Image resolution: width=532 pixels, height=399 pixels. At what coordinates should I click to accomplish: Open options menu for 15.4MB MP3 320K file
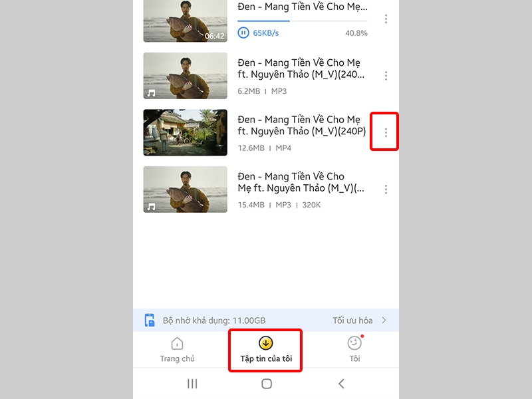point(386,190)
